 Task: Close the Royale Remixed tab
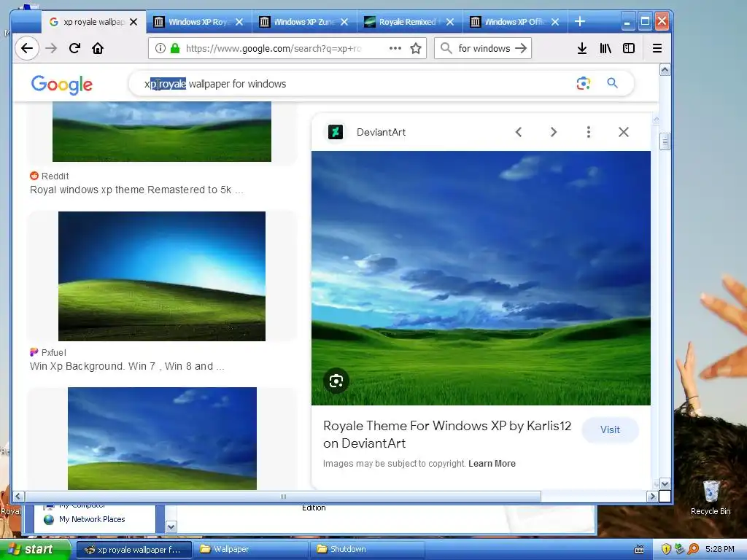449,22
